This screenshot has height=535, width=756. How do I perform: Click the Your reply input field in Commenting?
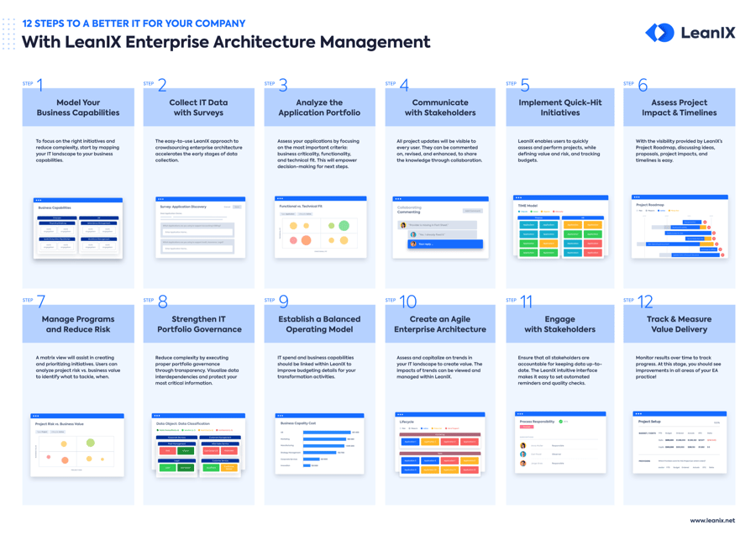(444, 244)
